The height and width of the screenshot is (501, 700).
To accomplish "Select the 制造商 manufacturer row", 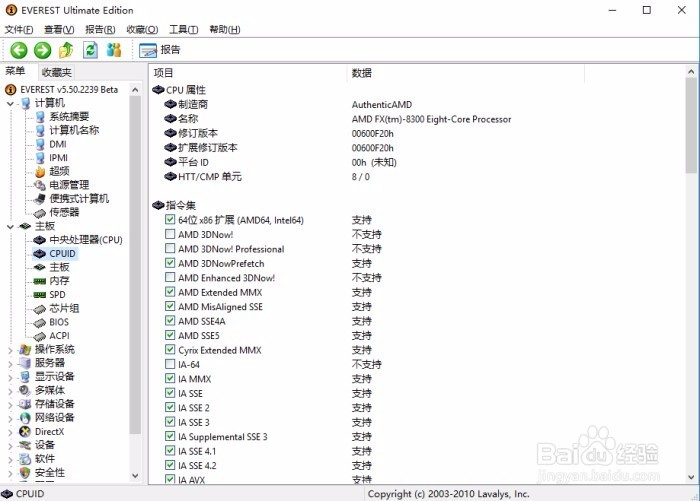I will [x=193, y=104].
